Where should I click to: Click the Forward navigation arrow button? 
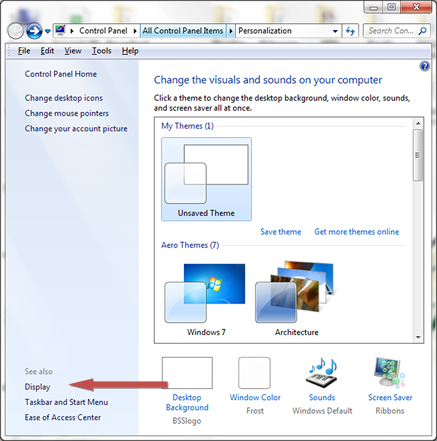point(34,31)
